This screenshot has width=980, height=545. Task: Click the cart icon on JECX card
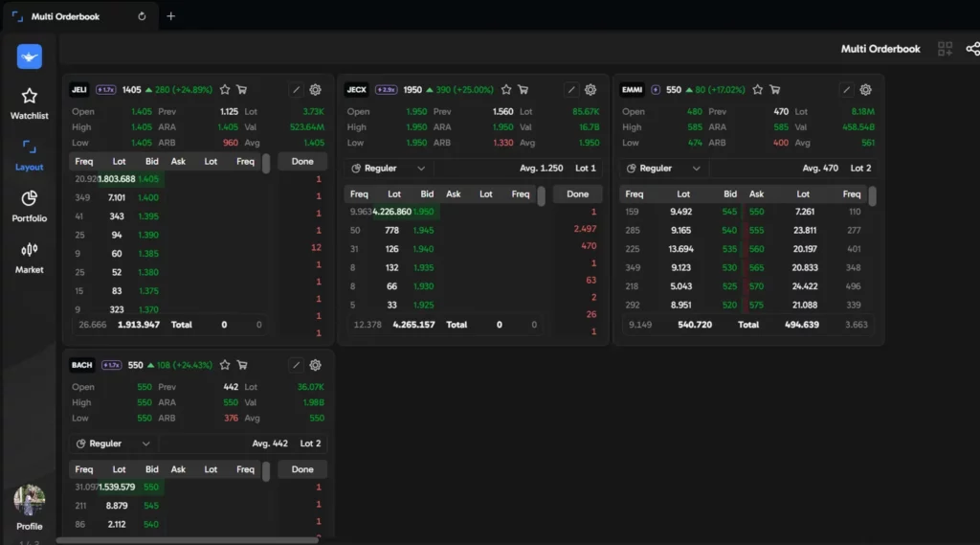pos(523,89)
